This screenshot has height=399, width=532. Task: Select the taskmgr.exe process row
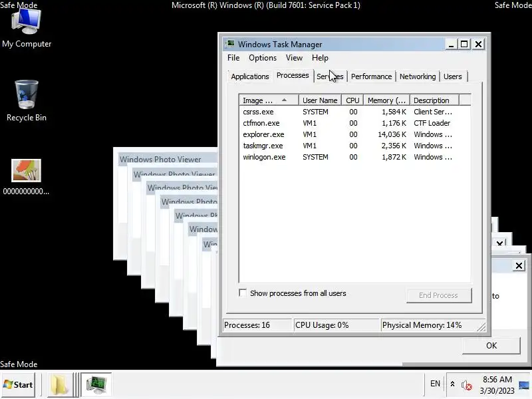[x=354, y=146]
